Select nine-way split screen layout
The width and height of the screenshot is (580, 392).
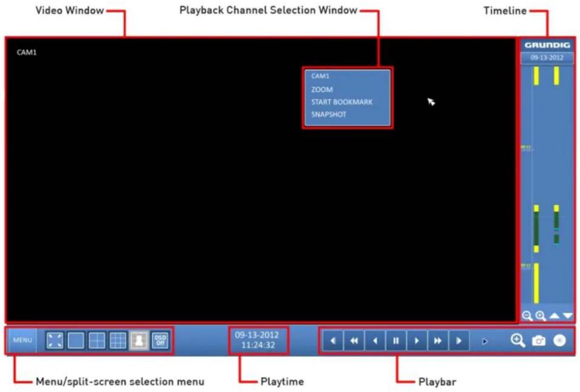118,341
